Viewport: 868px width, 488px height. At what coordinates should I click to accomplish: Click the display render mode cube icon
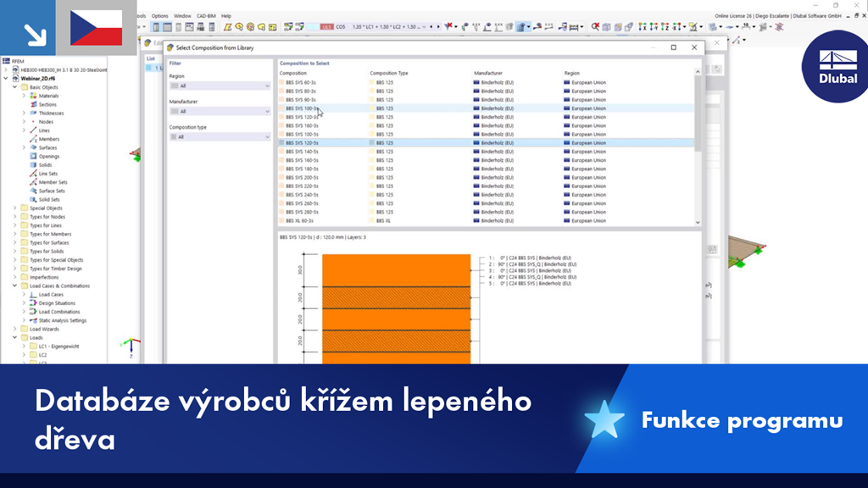714,27
